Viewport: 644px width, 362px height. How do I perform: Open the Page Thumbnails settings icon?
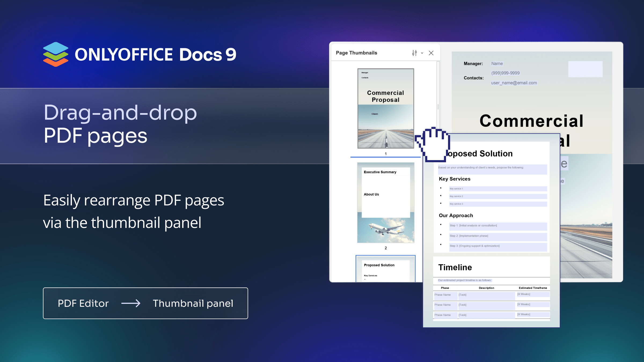pos(414,53)
